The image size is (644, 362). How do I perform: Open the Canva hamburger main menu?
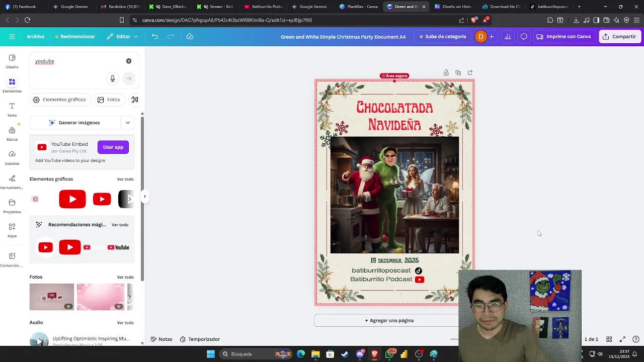(x=12, y=37)
